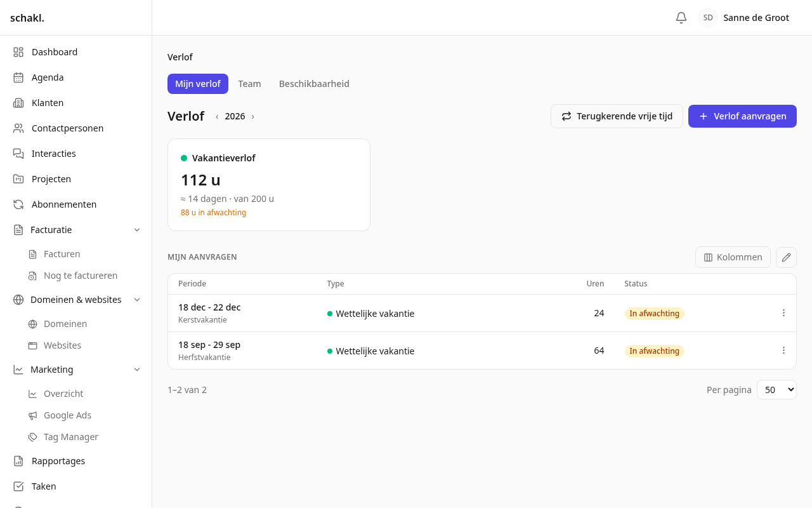Click the Taken checkbox icon
The image size is (812, 508).
point(18,486)
